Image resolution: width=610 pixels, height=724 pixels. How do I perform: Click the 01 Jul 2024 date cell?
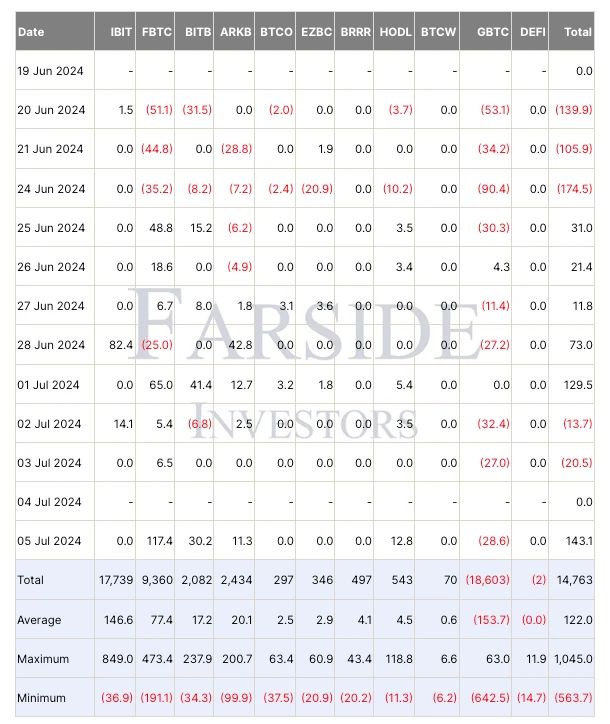point(50,384)
